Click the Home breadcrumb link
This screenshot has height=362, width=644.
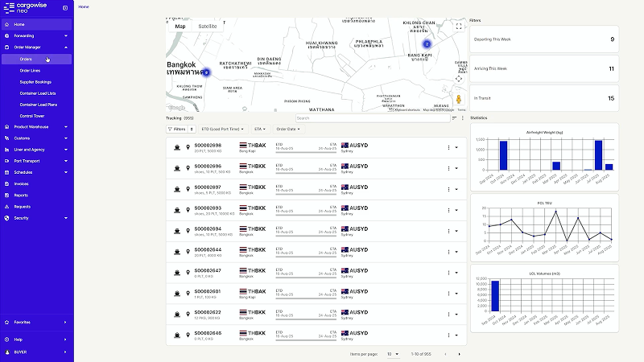coord(84,6)
